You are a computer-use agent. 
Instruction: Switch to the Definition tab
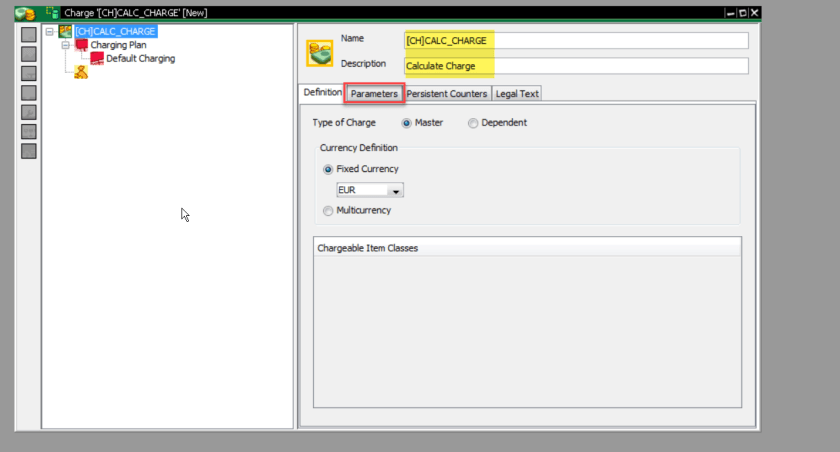[x=322, y=92]
